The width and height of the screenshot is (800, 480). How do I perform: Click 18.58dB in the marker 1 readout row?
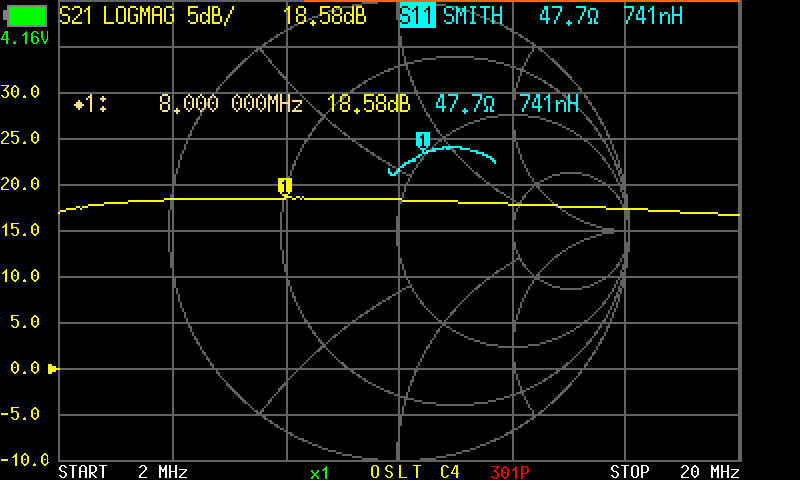368,104
